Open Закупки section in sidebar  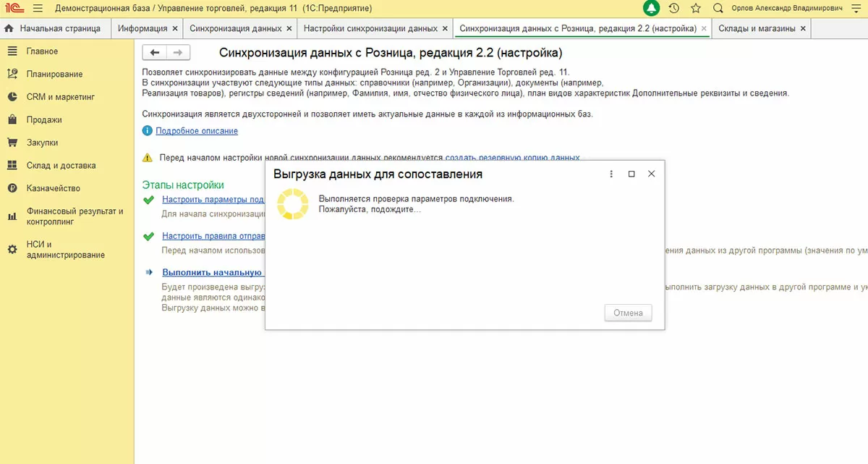coord(67,143)
